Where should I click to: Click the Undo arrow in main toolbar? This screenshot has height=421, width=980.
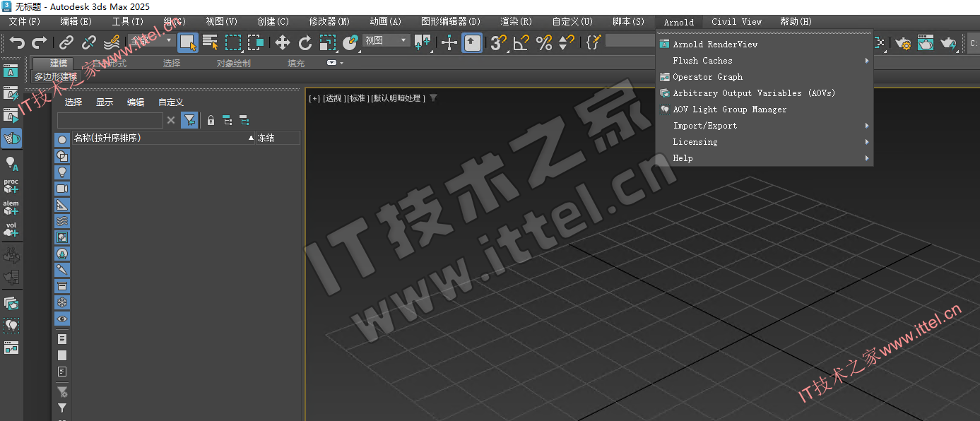tap(16, 43)
